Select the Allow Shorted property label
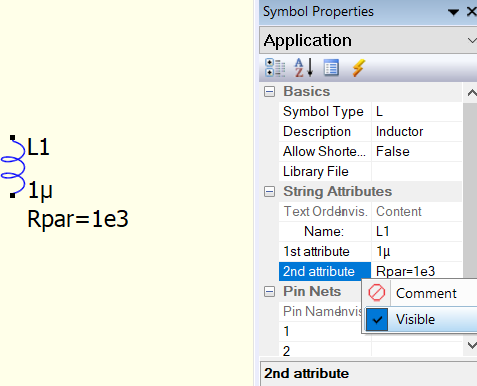Screen dimensions: 477x386 tap(324, 152)
